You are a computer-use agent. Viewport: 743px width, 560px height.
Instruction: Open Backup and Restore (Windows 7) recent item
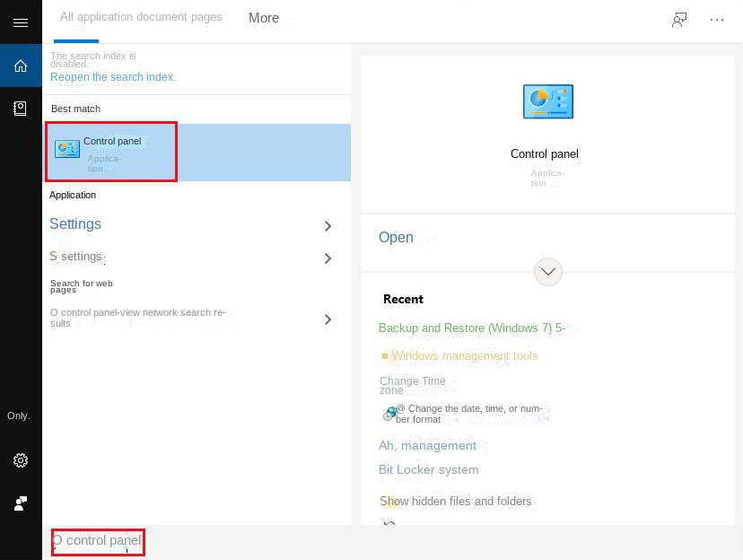[x=472, y=328]
